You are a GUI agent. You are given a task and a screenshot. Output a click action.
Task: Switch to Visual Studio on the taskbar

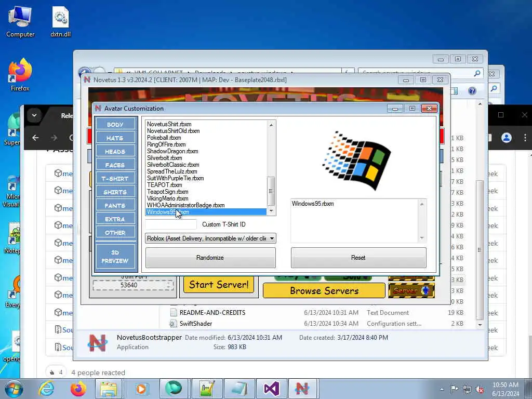[x=272, y=389]
